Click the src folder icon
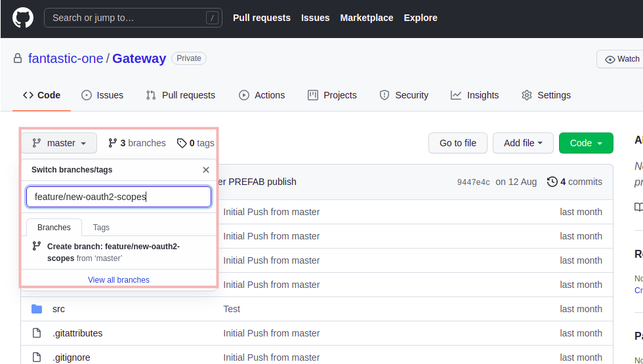The image size is (643, 364). click(37, 309)
